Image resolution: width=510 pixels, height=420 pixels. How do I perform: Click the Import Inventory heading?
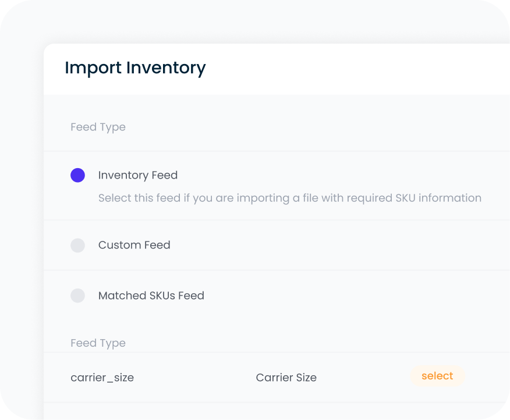coord(135,68)
